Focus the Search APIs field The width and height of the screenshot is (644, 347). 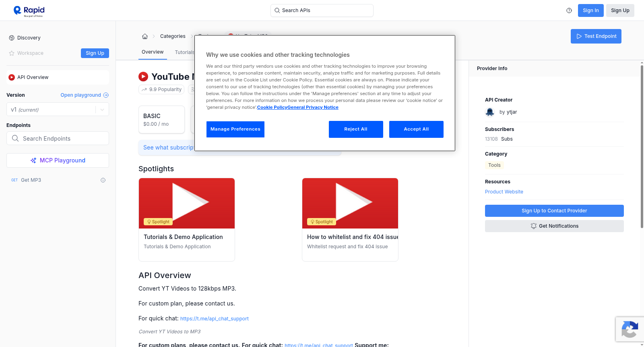point(322,10)
